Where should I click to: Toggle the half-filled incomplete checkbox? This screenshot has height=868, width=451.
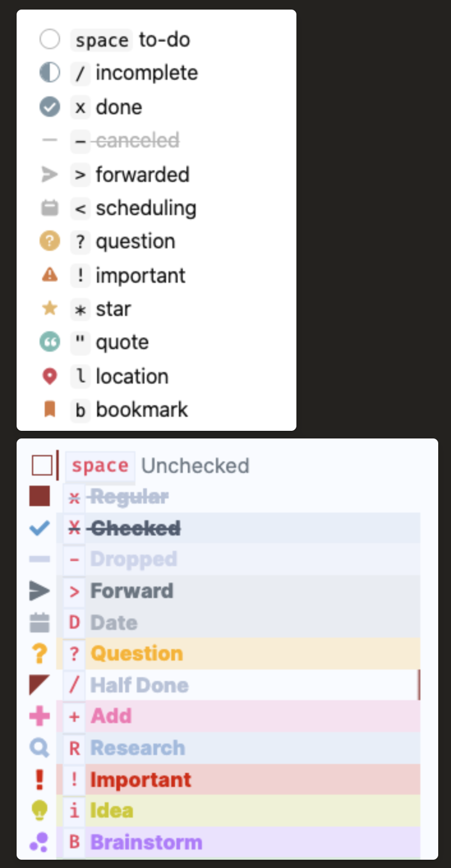(x=49, y=73)
